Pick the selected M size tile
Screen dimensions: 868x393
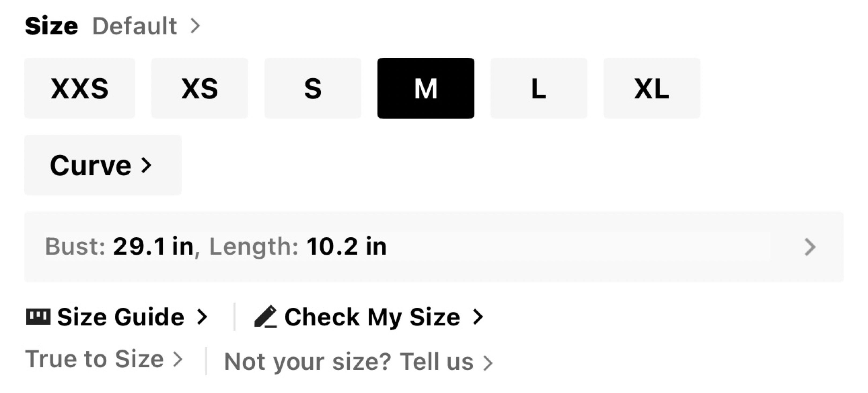426,88
